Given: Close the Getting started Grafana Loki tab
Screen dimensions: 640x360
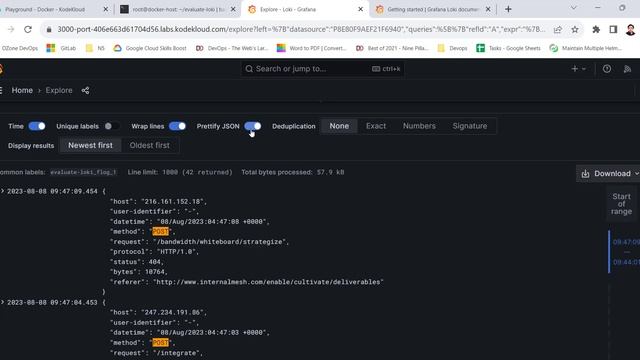Looking at the screenshot, I should click(x=488, y=9).
